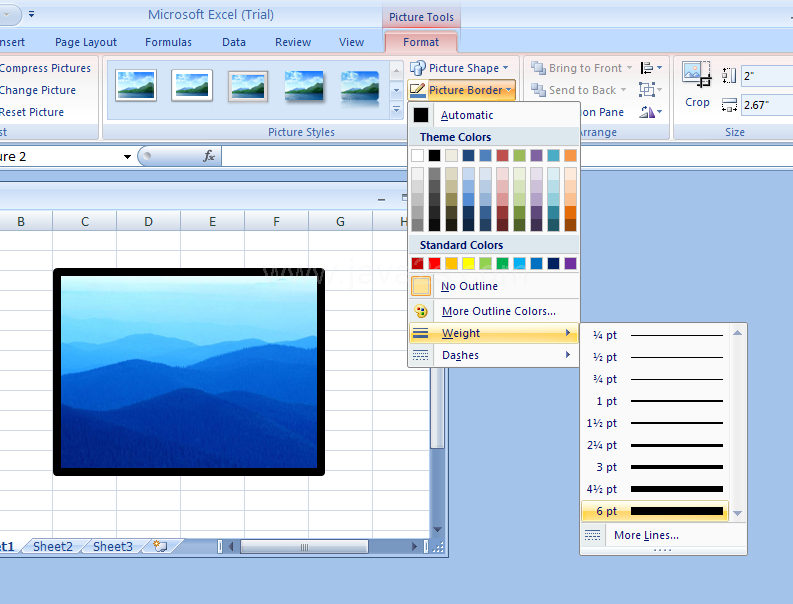Open the Sheet2 worksheet tab

53,546
